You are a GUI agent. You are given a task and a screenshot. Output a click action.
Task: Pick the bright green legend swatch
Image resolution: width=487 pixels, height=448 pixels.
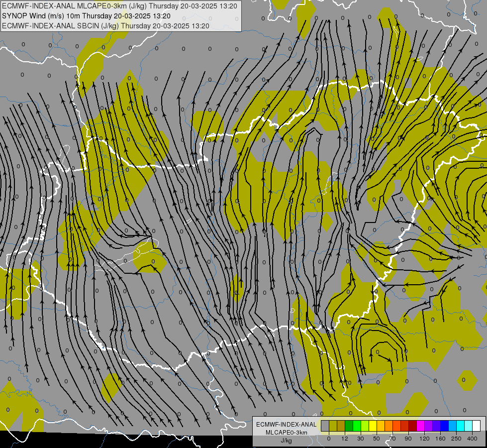(357, 426)
